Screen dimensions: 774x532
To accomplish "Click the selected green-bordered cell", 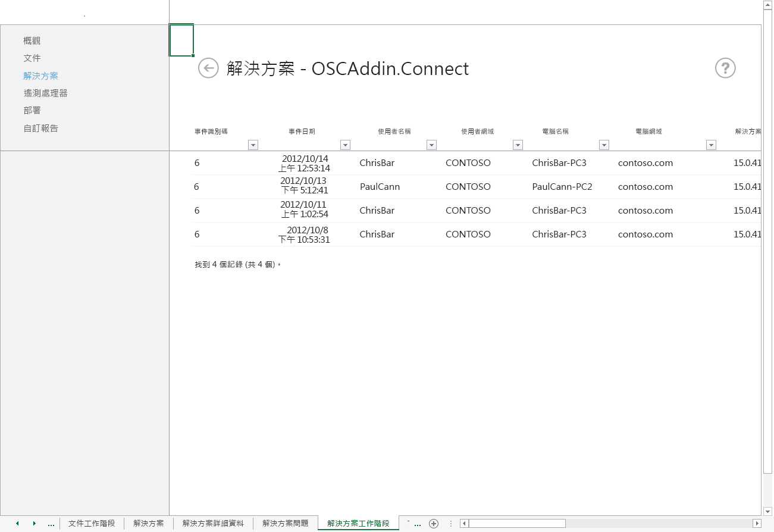I will [181, 40].
